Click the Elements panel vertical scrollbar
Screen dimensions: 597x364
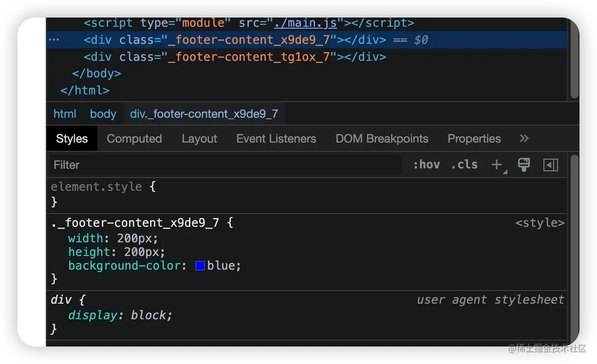click(575, 58)
